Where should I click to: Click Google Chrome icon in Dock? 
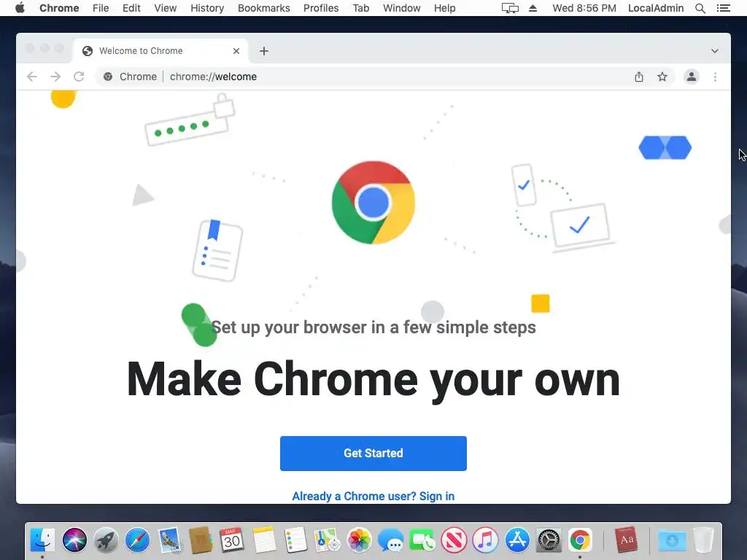point(580,540)
